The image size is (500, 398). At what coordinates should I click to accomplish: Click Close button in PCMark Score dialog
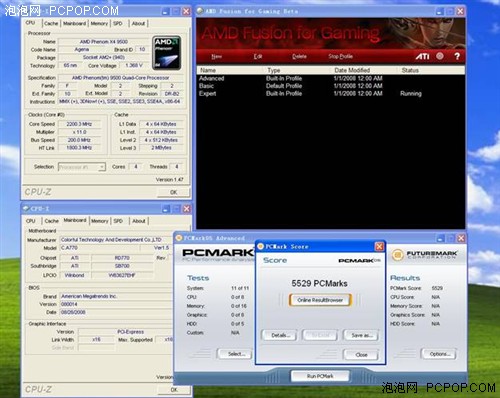(x=361, y=355)
